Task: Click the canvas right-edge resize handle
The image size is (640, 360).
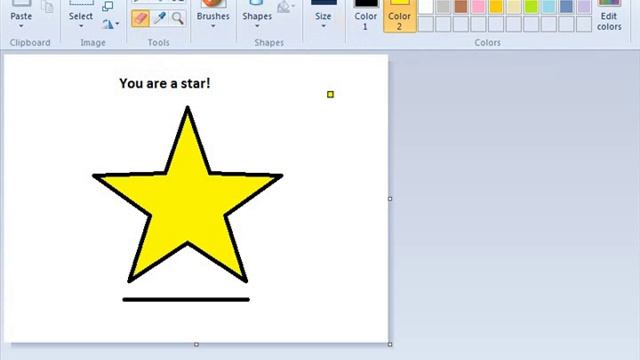Action: [x=390, y=199]
